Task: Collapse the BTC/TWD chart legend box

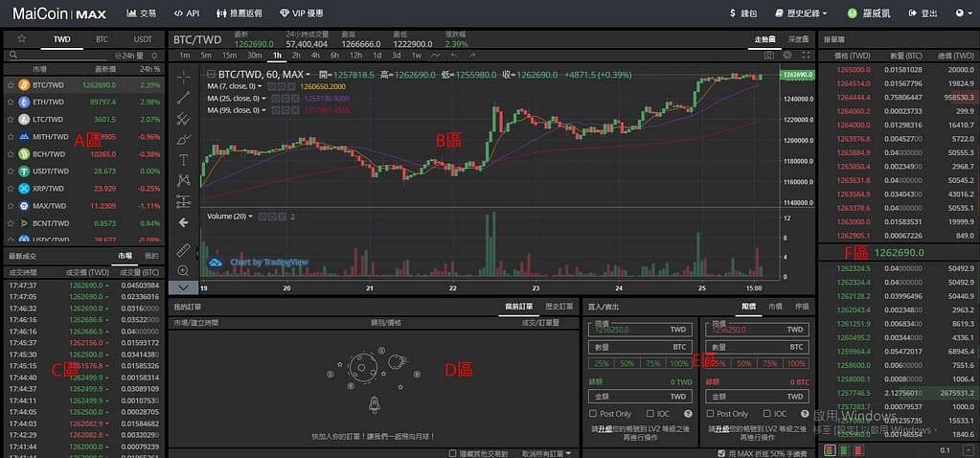Action: [x=211, y=75]
